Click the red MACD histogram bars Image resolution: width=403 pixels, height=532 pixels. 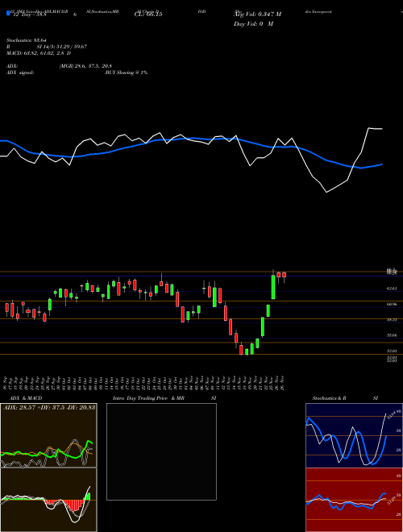point(73,505)
